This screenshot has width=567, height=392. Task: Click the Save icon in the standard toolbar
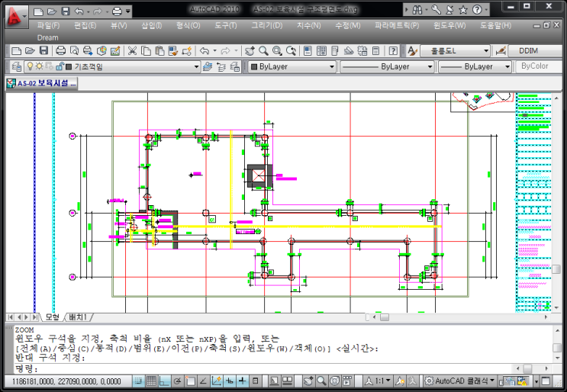(x=43, y=51)
